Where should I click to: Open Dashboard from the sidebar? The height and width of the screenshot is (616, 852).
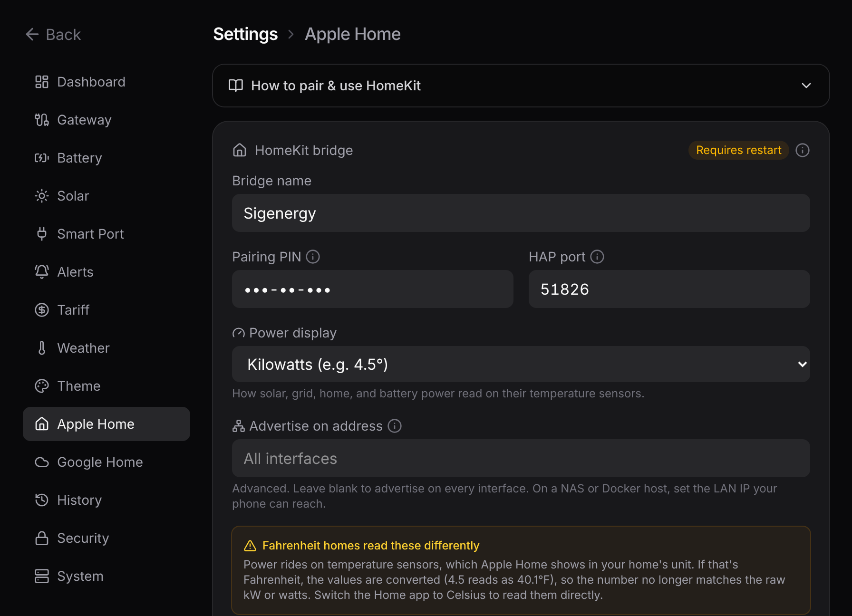coord(106,82)
